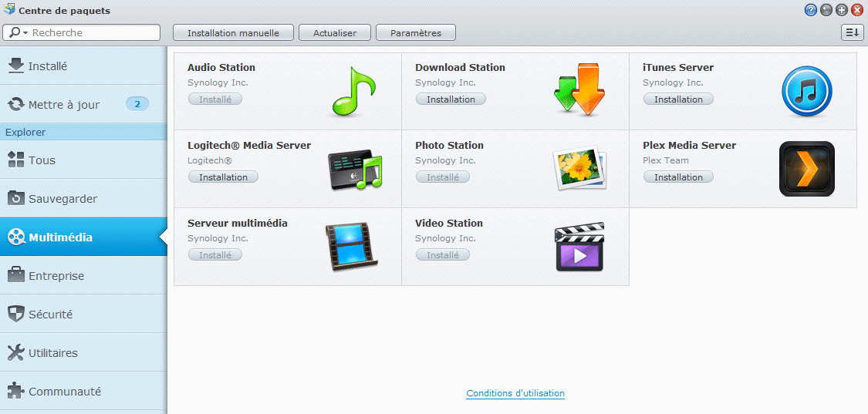Click the Explorer section header

coord(83,132)
